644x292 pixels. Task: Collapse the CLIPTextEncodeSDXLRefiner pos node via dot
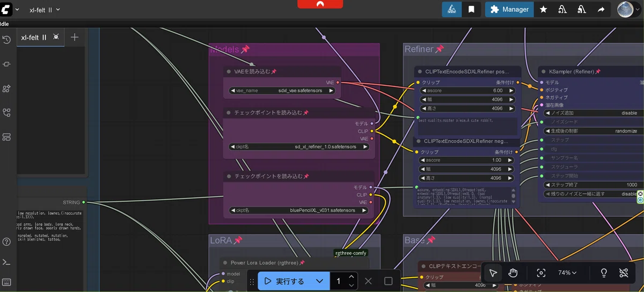(419, 71)
